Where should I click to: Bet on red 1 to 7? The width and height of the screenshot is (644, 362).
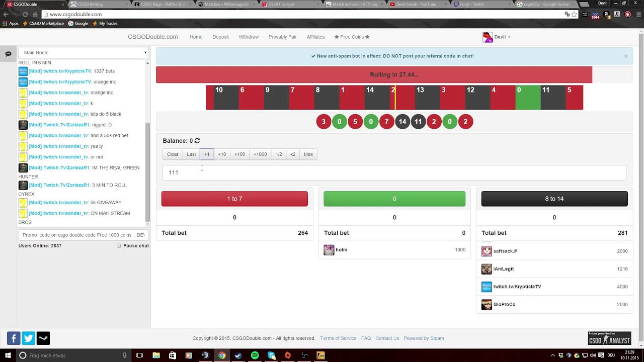(x=234, y=199)
